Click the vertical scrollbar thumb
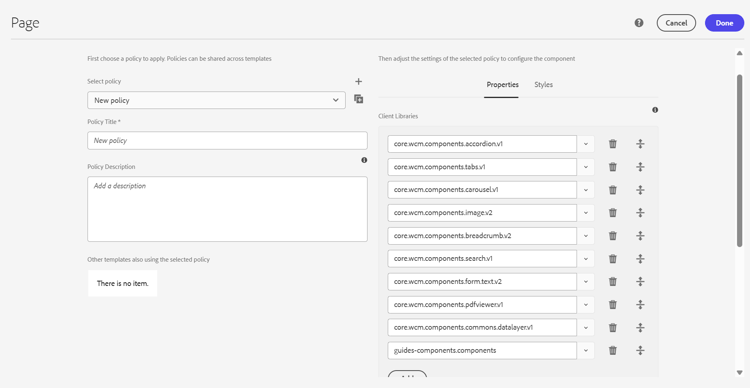The width and height of the screenshot is (750, 388). [x=739, y=160]
